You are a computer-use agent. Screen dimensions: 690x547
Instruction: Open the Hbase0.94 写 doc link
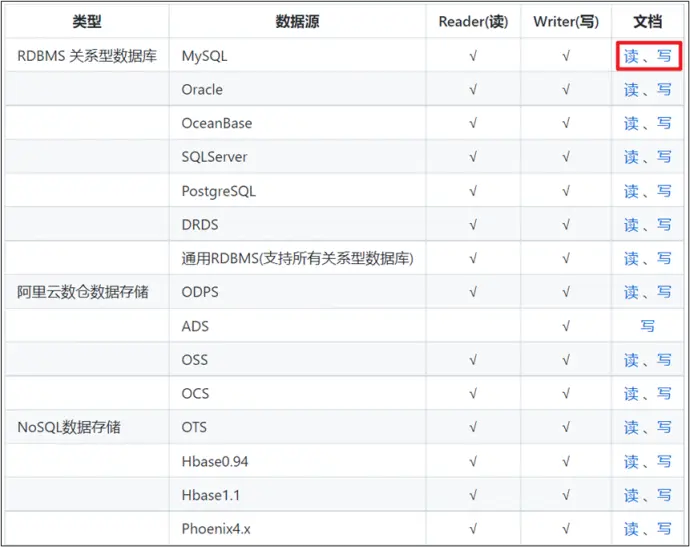click(664, 461)
